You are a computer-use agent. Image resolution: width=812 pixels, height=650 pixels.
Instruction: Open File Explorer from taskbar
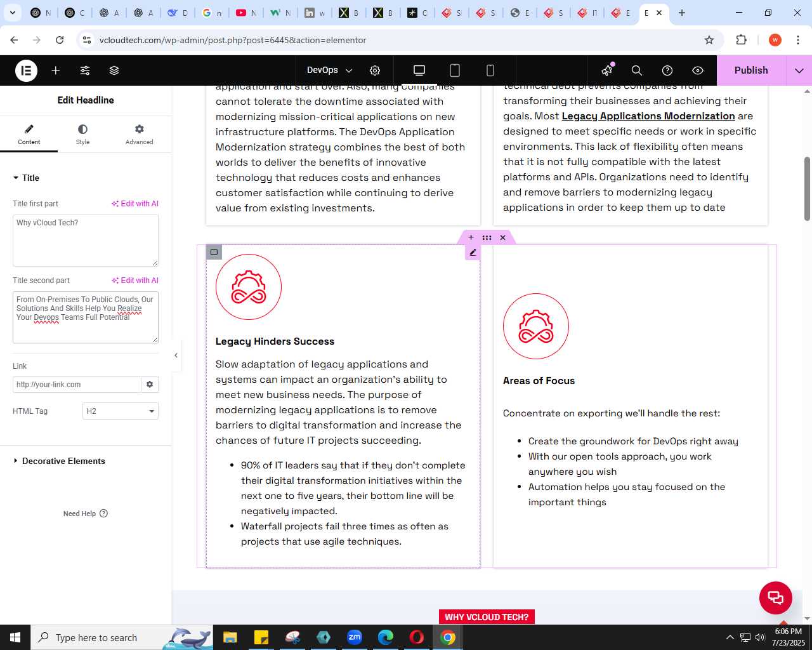tap(230, 637)
